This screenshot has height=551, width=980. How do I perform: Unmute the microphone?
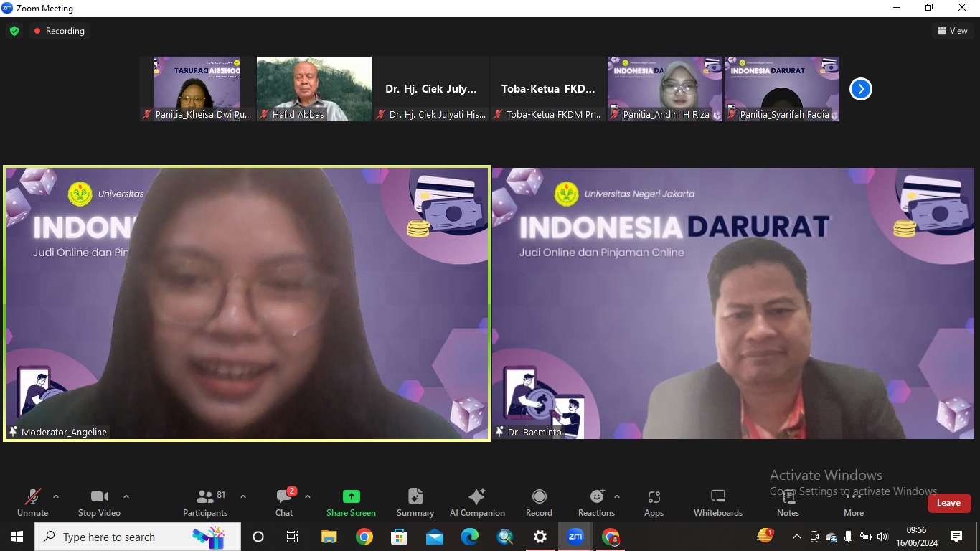click(32, 502)
